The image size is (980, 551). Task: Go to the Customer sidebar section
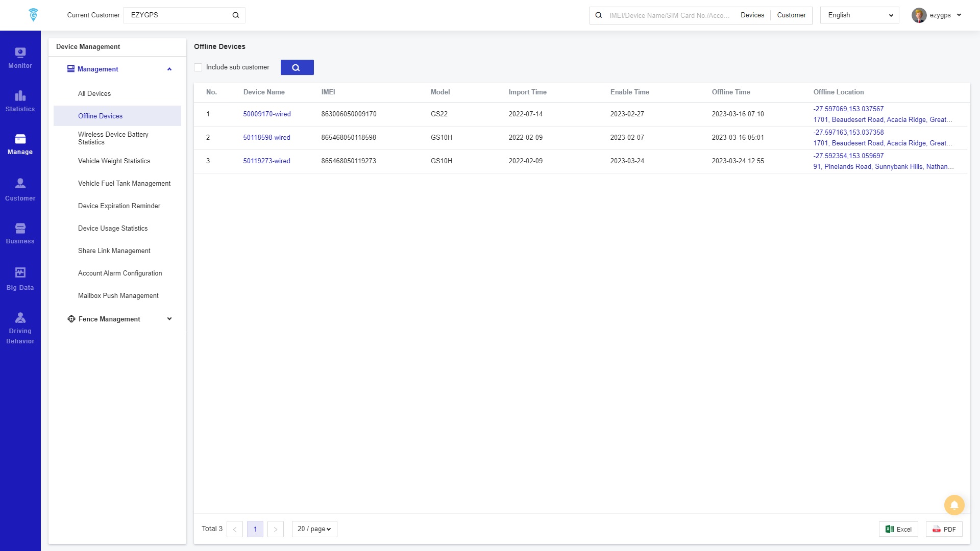pos(20,190)
